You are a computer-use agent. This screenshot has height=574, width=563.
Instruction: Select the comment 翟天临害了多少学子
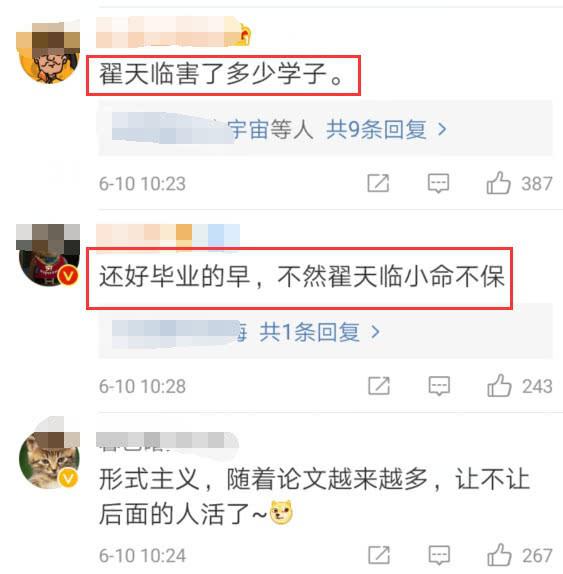222,74
